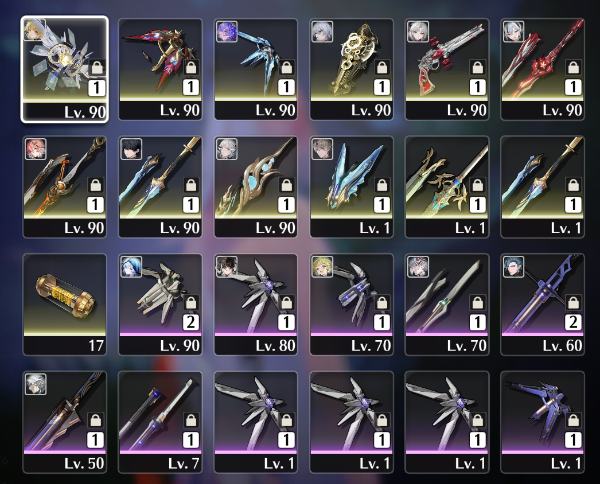This screenshot has width=600, height=484.
Task: Select the blue crystal broadblade at Lv. 1
Action: 352,187
